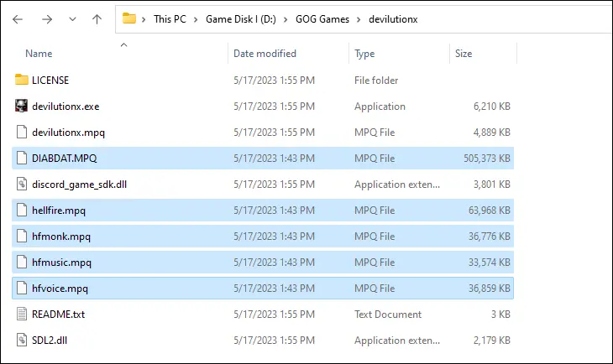Click the hfvoice.mpq file icon

(x=22, y=288)
